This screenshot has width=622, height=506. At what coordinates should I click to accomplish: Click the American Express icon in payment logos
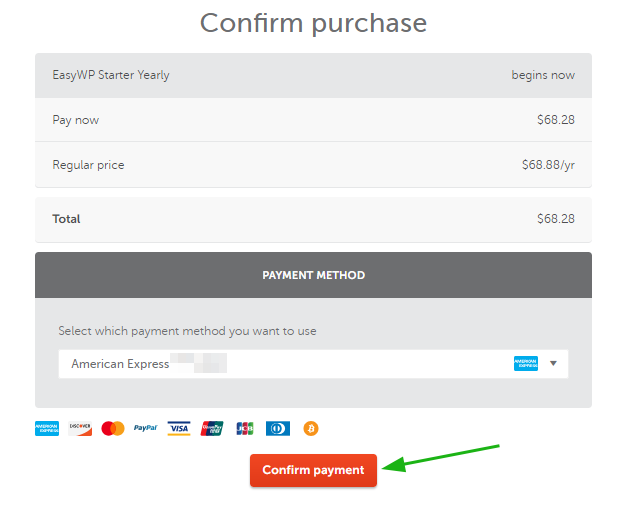(47, 428)
